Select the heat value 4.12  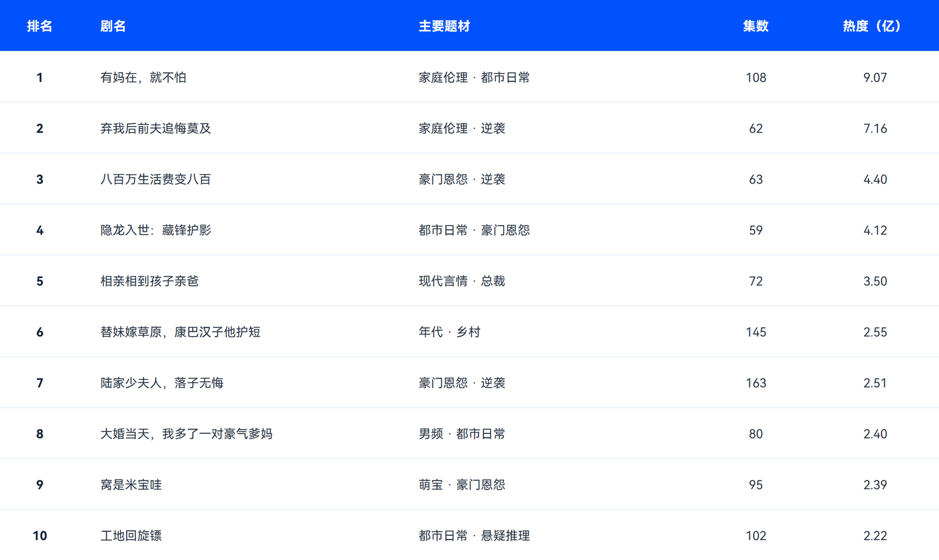875,230
